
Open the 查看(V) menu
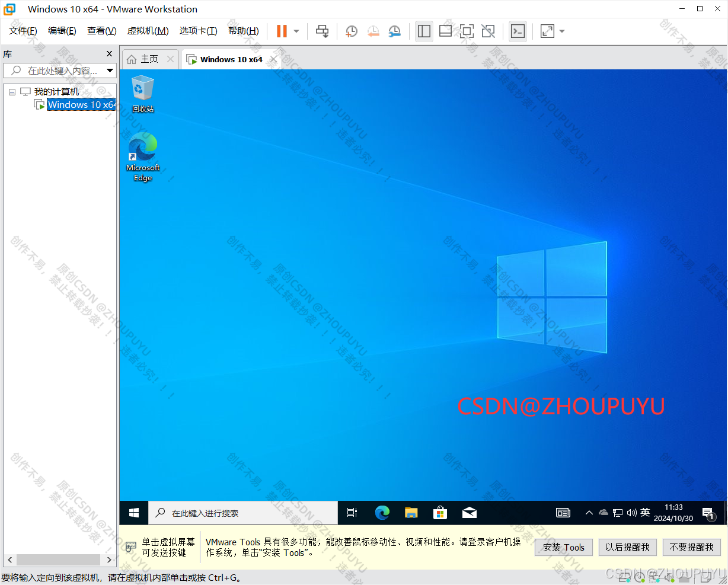[102, 31]
